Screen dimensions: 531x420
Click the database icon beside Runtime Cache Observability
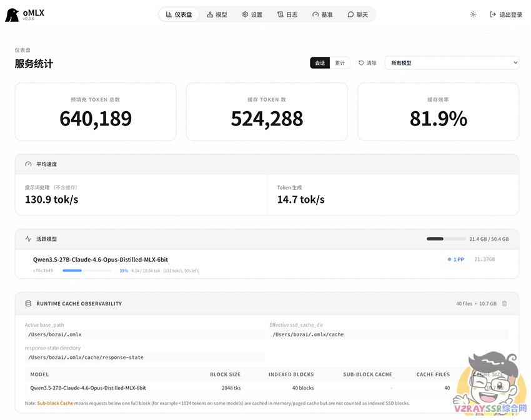click(28, 304)
